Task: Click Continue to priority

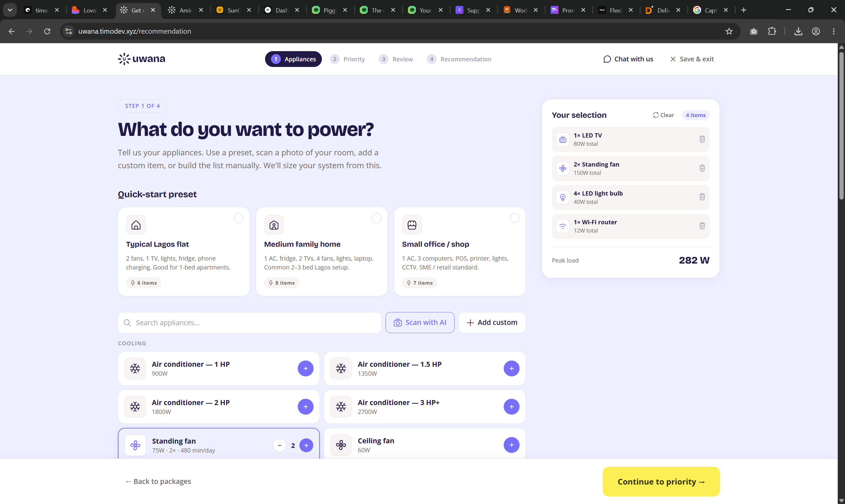Action: click(x=661, y=482)
